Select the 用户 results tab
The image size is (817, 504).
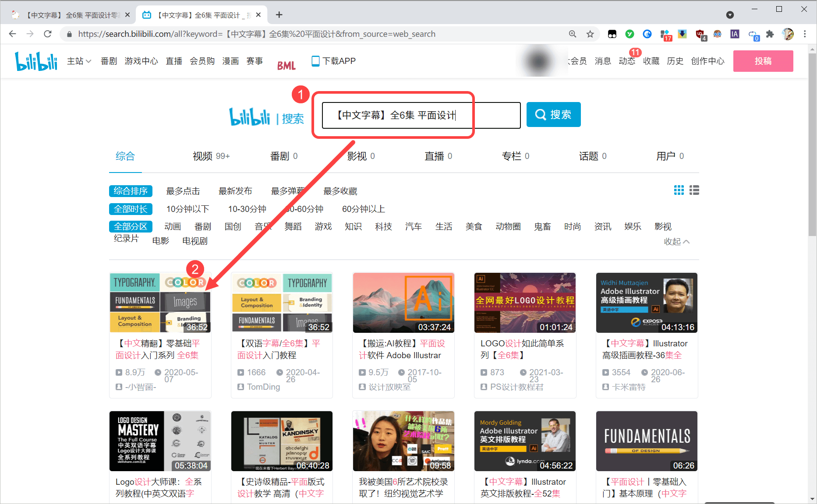670,156
